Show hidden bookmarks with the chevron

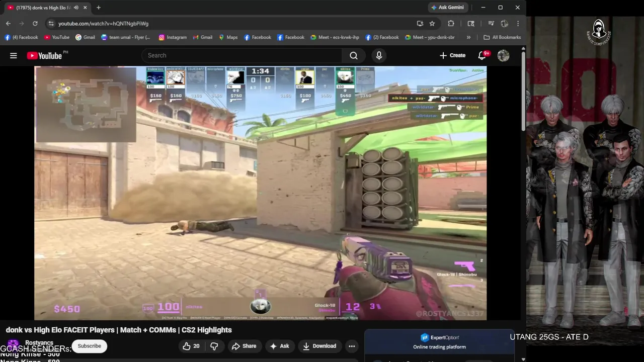click(468, 37)
